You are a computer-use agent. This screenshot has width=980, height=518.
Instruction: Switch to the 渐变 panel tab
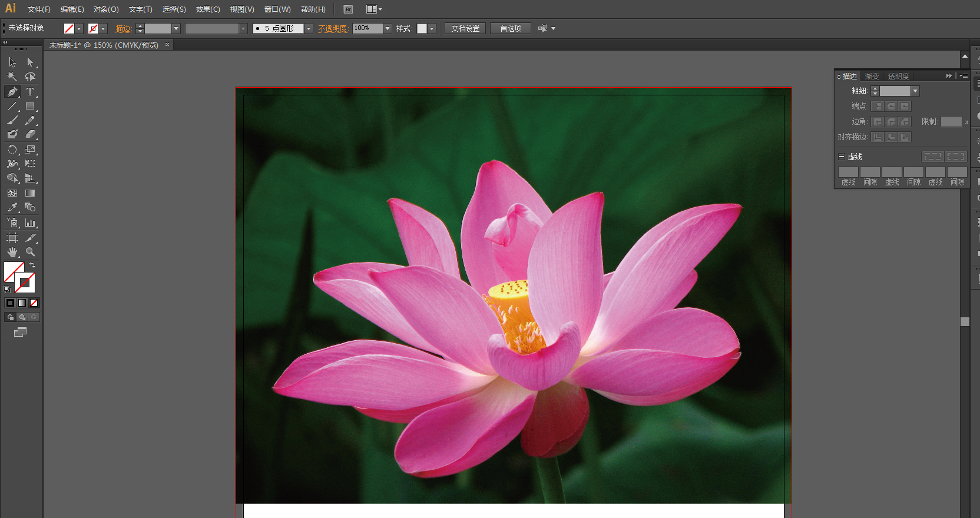click(x=872, y=77)
